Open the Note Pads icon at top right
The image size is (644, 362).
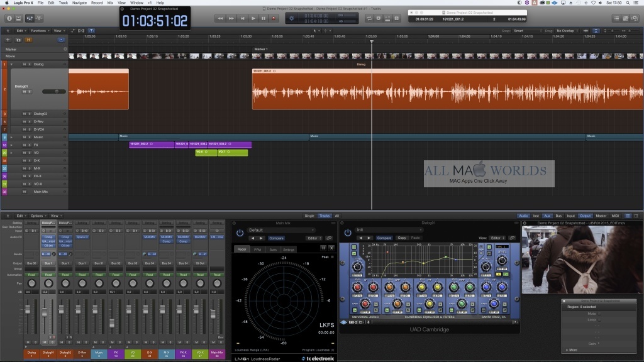tap(626, 18)
